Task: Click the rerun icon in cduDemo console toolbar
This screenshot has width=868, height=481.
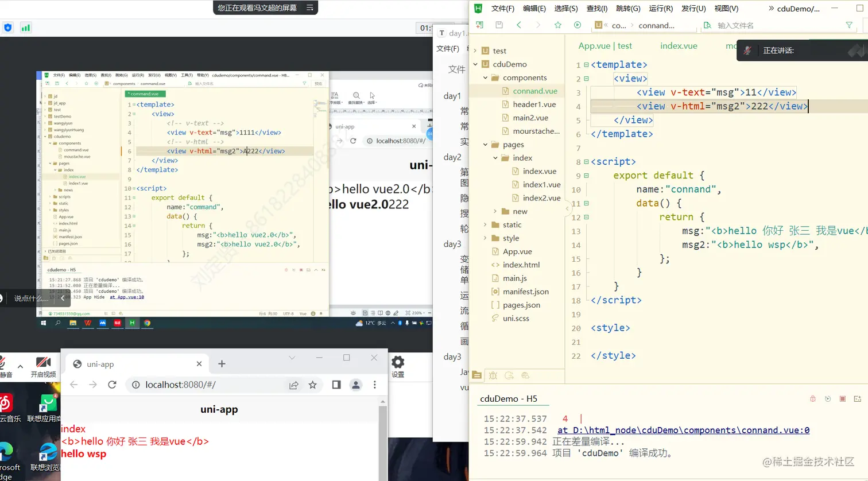Action: (x=828, y=398)
